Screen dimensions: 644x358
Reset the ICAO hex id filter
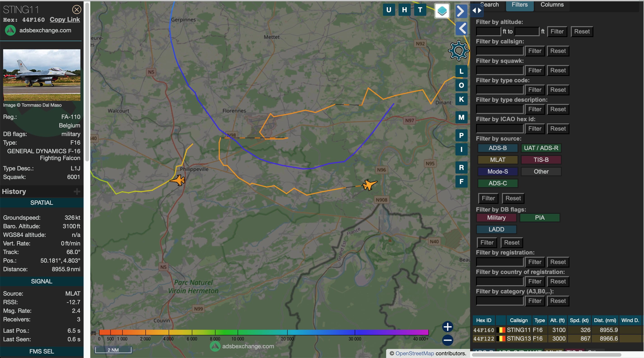tap(558, 129)
